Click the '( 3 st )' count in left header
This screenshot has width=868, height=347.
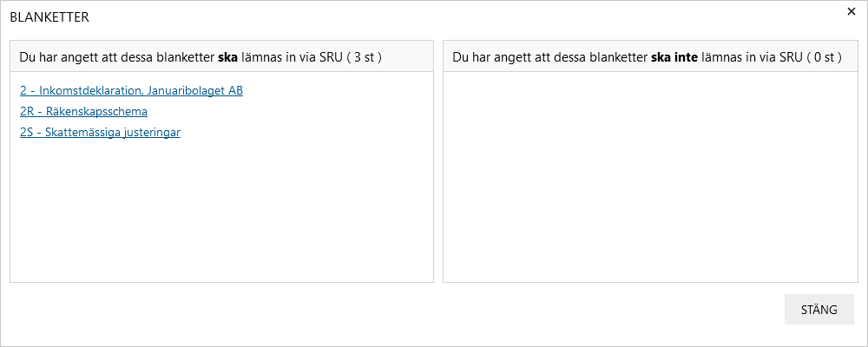click(x=365, y=57)
